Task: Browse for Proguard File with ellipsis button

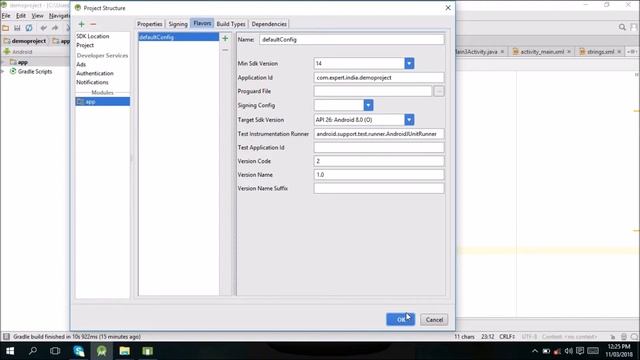Action: (439, 91)
